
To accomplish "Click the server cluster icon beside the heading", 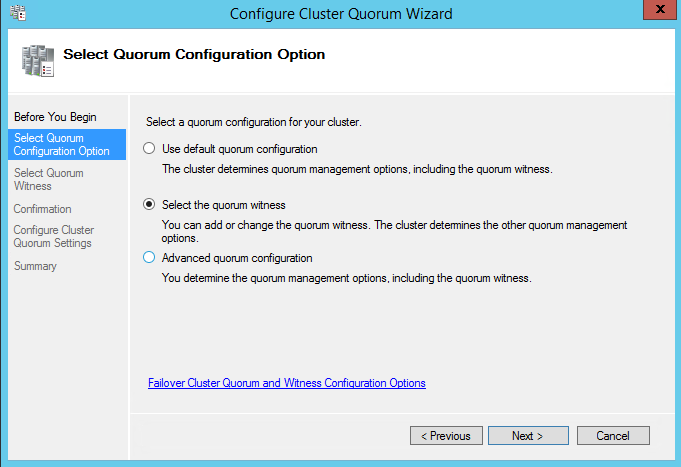I will [38, 61].
